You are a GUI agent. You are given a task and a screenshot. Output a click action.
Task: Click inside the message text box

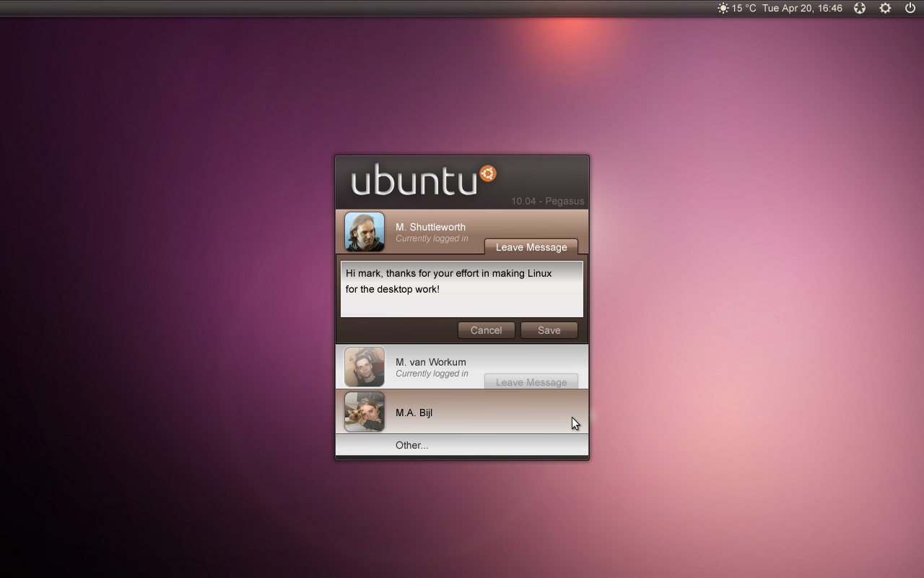coord(462,289)
